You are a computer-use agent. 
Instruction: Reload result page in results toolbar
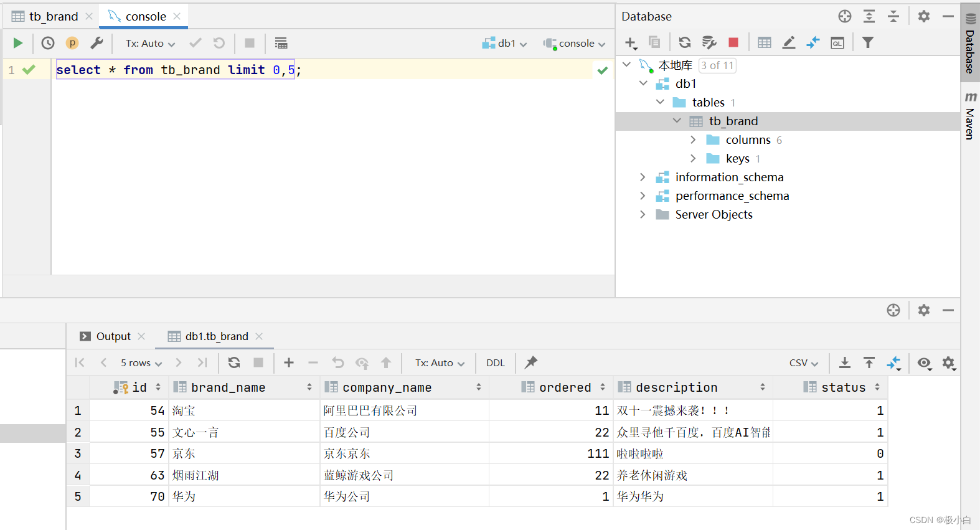pos(234,362)
